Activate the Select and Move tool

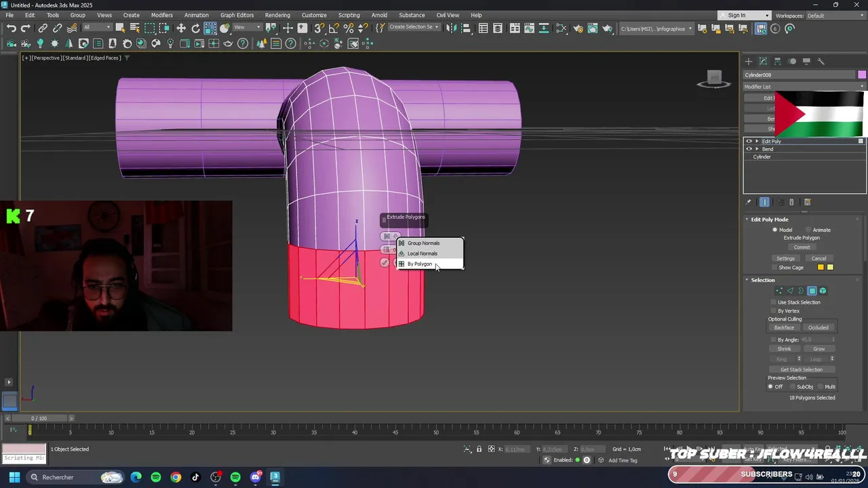[x=181, y=28]
